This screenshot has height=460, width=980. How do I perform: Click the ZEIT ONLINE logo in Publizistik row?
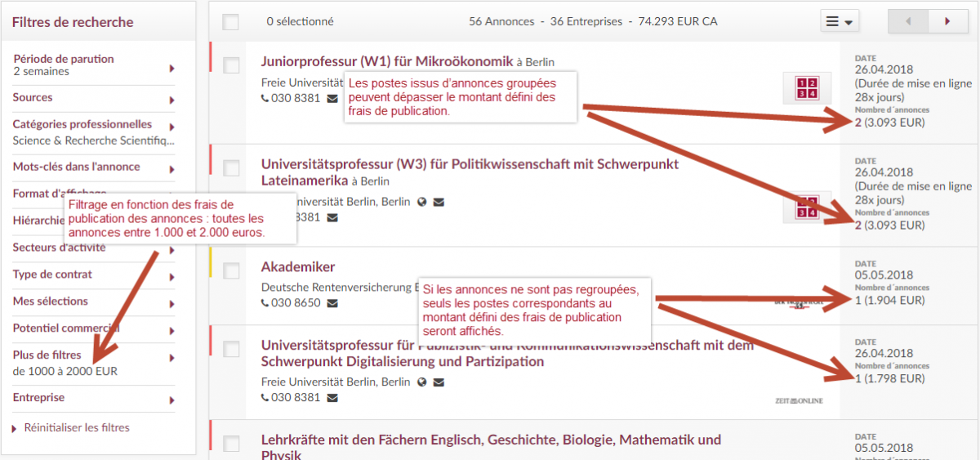point(799,400)
